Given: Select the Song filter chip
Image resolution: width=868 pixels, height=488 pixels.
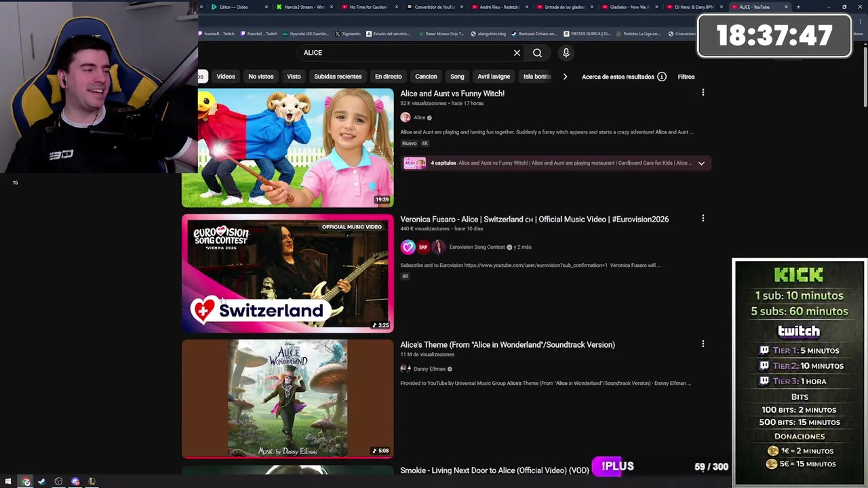Looking at the screenshot, I should (458, 77).
